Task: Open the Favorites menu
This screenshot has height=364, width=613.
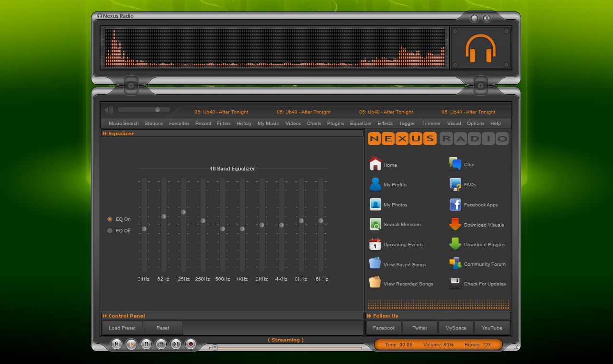Action: point(179,124)
